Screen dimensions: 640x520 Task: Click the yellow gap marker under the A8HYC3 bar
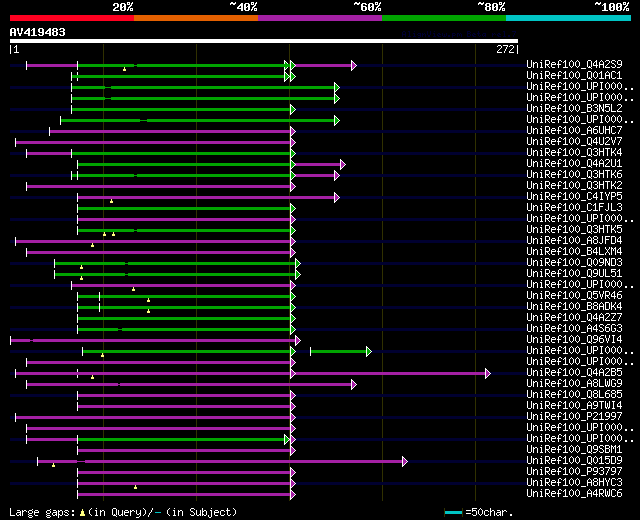[136, 487]
